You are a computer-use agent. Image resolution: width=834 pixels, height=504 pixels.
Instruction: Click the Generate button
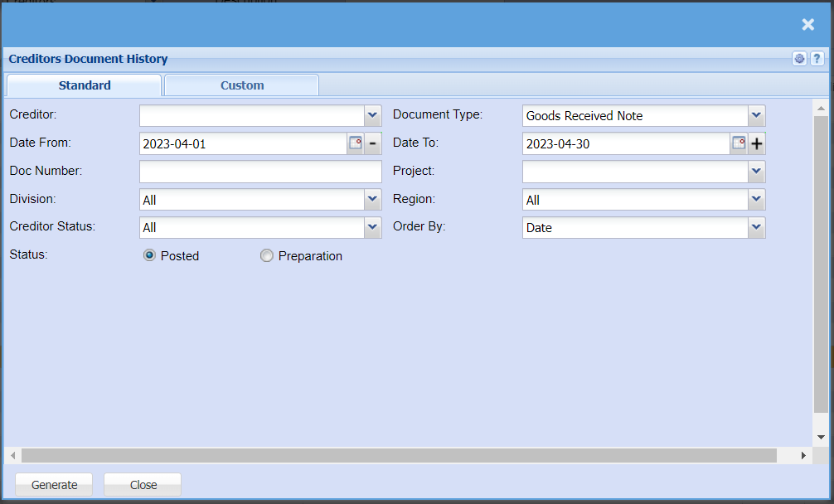pyautogui.click(x=55, y=485)
